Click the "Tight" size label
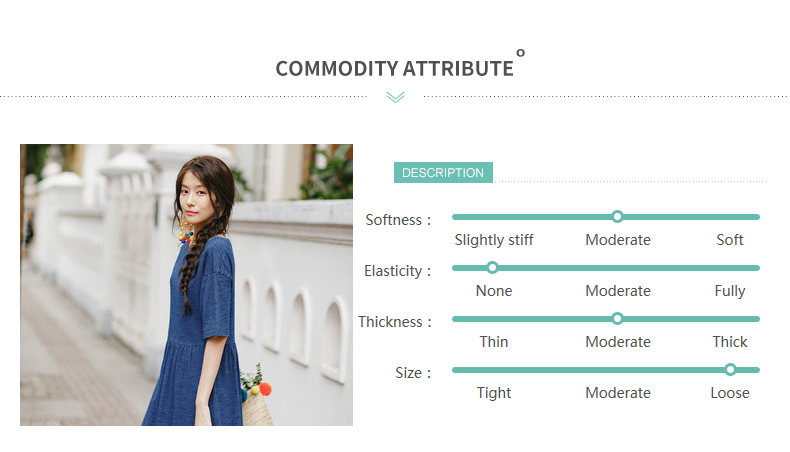Viewport: 790px width, 452px height. pyautogui.click(x=494, y=393)
